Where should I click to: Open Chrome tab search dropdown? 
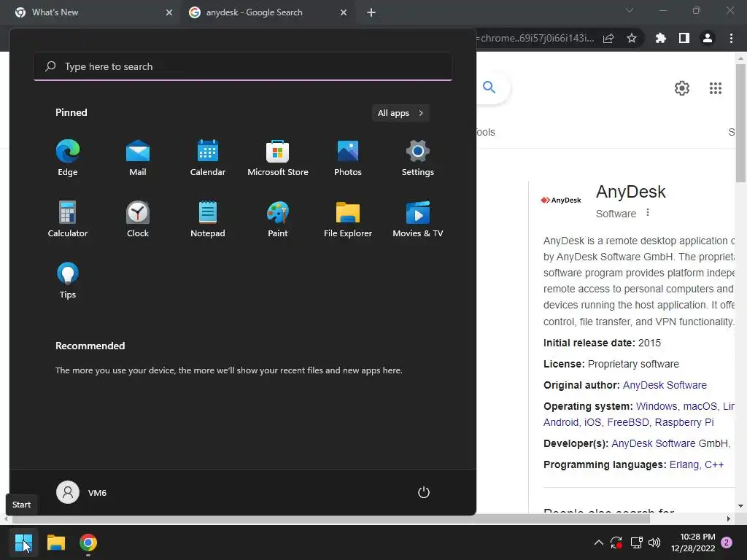pos(630,10)
